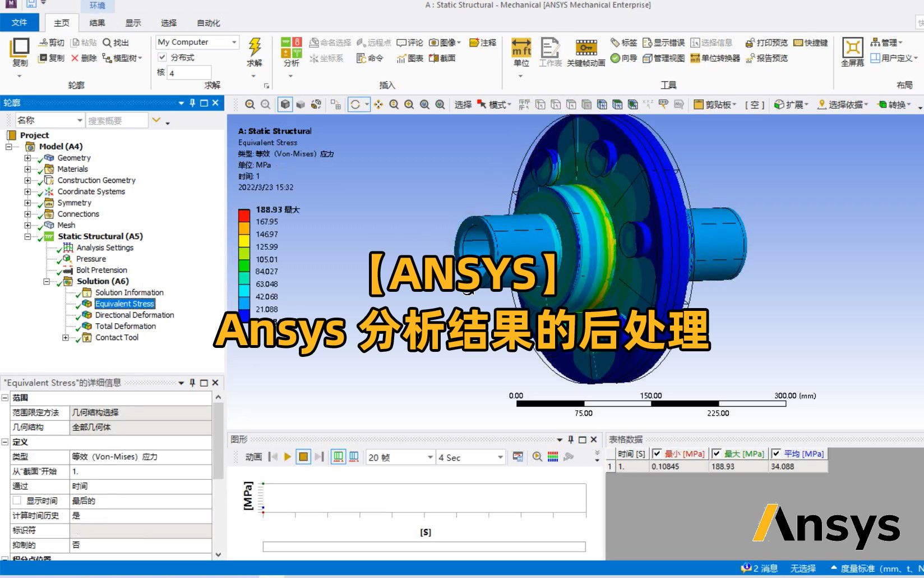
Task: Open the frame count 20 dropdown
Action: click(430, 457)
